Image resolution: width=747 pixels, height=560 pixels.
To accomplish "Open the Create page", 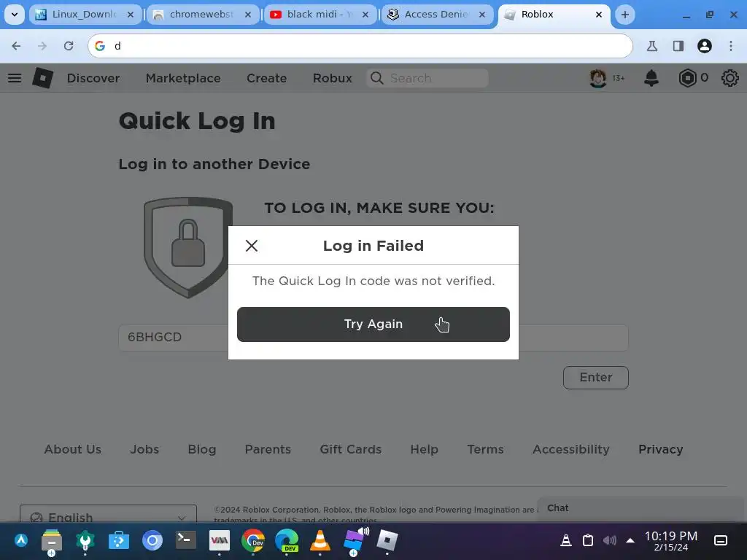I will point(266,78).
